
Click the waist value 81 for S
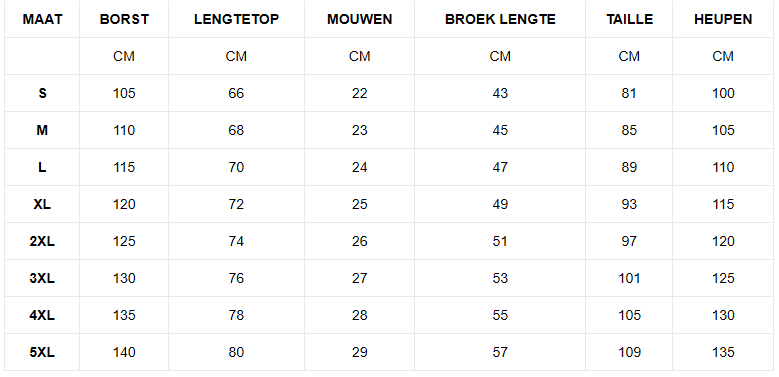coord(629,93)
